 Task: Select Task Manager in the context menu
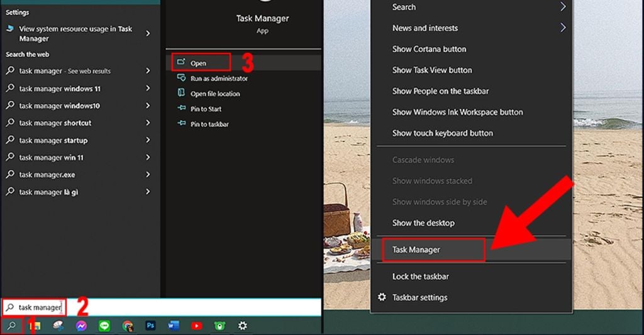416,250
